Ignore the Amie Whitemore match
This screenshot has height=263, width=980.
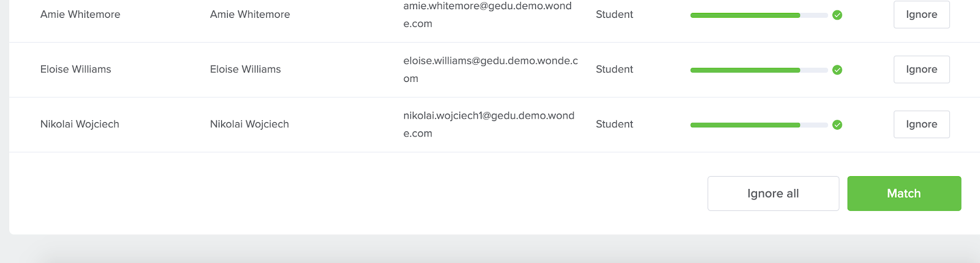tap(922, 15)
